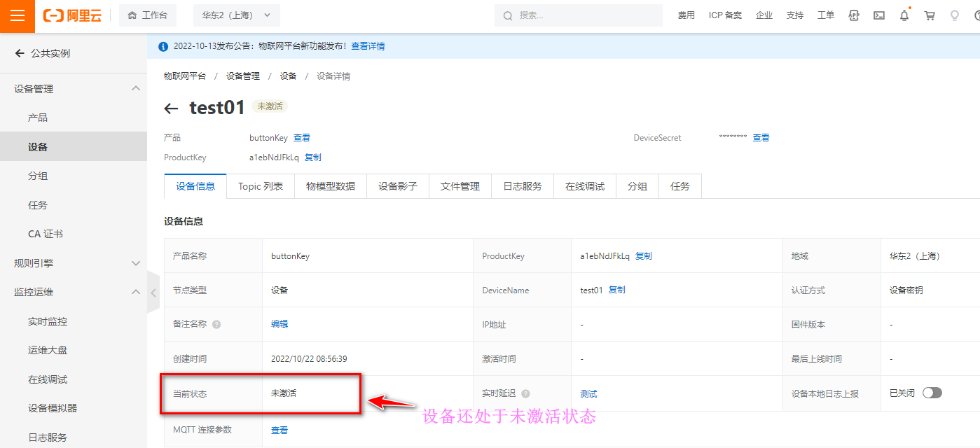980x448 pixels.
Task: Collapse the 监控运维 sidebar section
Action: tap(136, 292)
